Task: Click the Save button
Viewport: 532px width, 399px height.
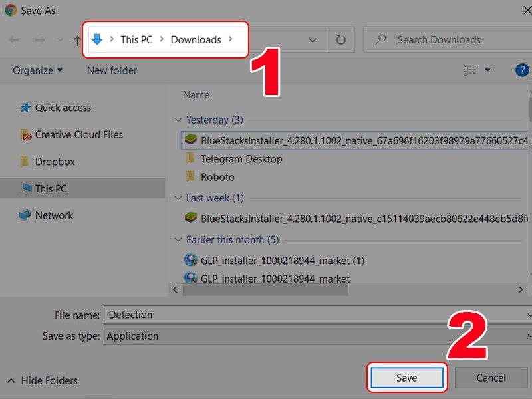Action: [x=407, y=378]
